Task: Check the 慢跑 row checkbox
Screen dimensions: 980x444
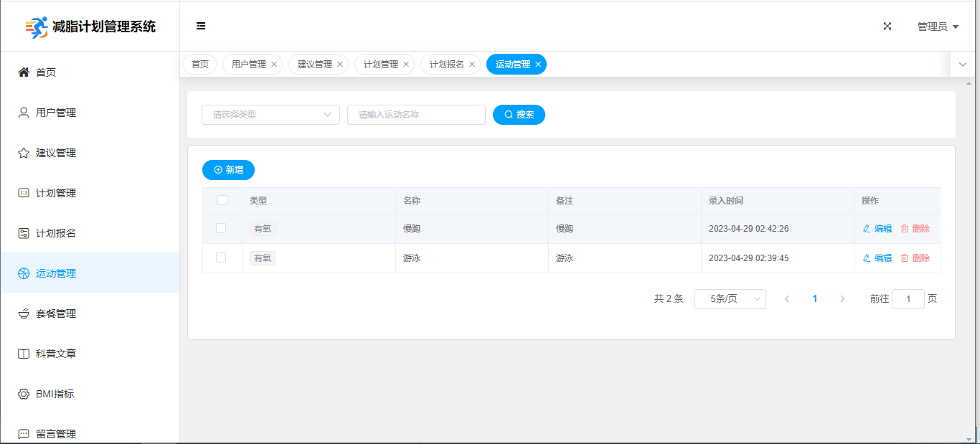Action: [x=221, y=228]
